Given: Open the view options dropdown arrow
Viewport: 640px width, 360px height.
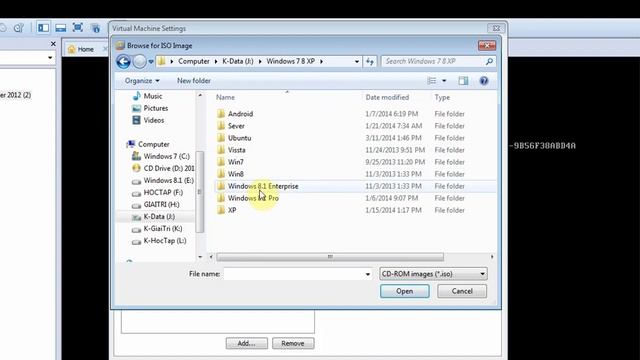Looking at the screenshot, I should [x=444, y=81].
